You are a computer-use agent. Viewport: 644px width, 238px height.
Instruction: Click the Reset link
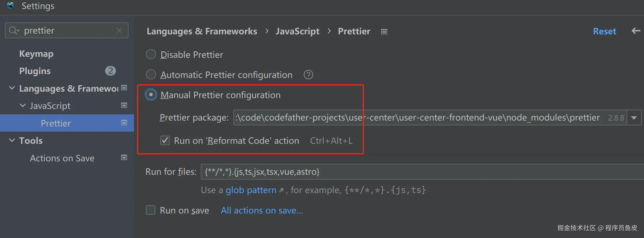tap(604, 31)
